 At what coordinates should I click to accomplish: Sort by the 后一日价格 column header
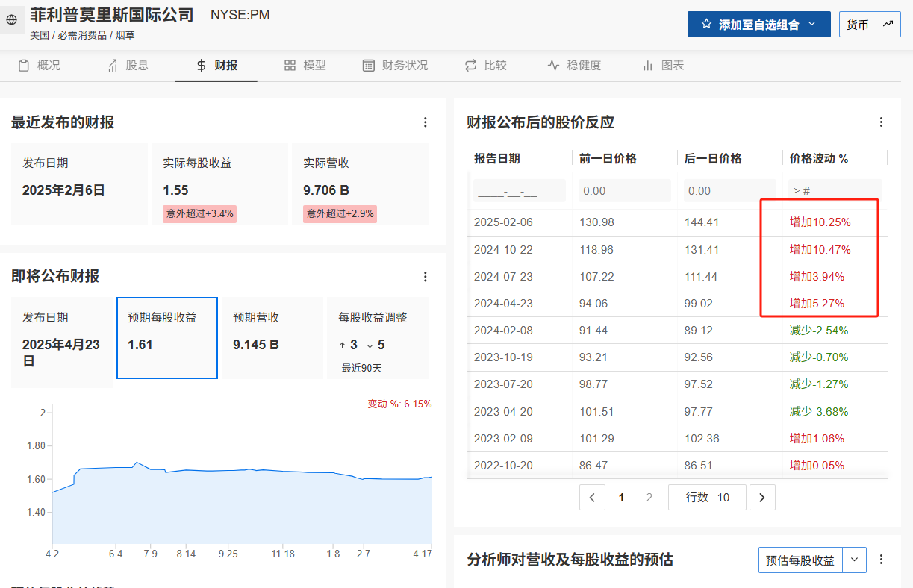[x=713, y=158]
